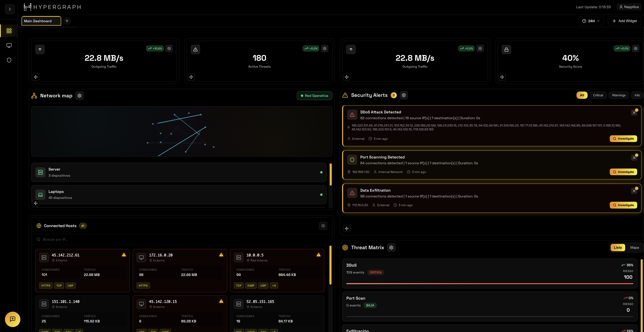Toggle the Red Operativa status on Network map
Viewport: 644px width, 332px height.
click(x=314, y=96)
